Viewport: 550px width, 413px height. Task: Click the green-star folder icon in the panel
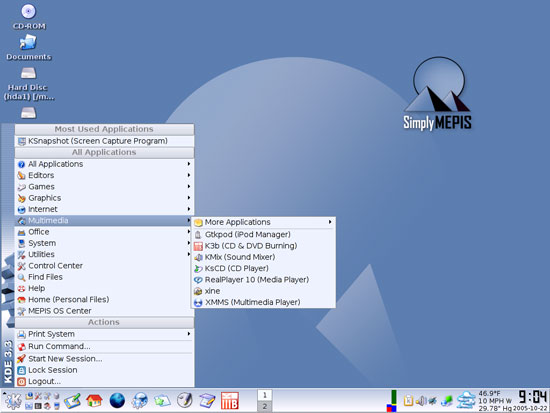pyautogui.click(x=162, y=401)
